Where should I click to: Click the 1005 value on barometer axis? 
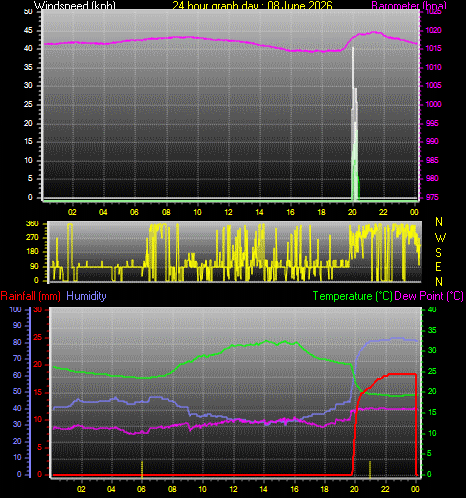point(433,85)
